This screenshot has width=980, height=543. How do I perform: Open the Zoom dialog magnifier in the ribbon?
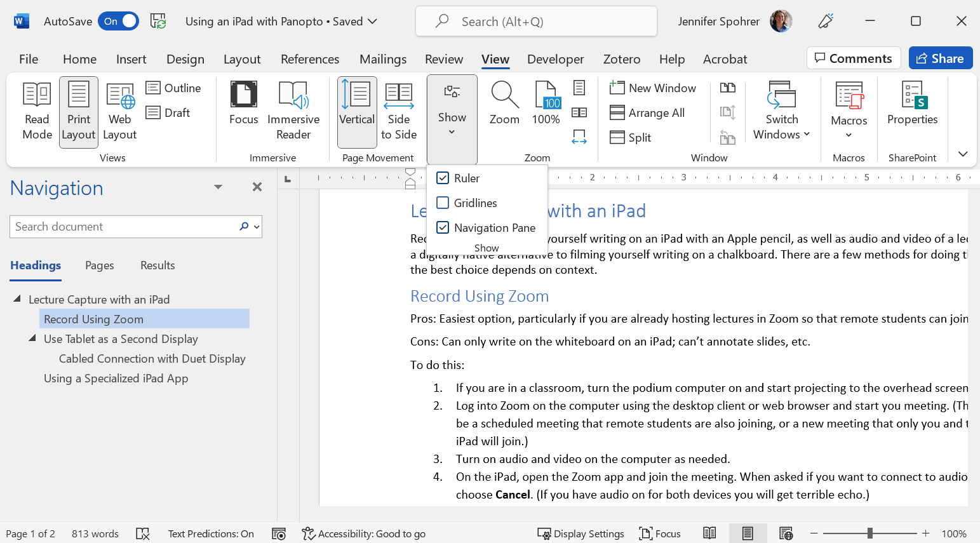click(x=505, y=104)
